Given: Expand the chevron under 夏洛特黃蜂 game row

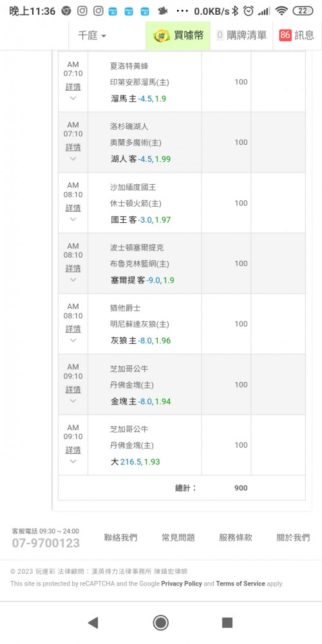Looking at the screenshot, I should (73, 98).
